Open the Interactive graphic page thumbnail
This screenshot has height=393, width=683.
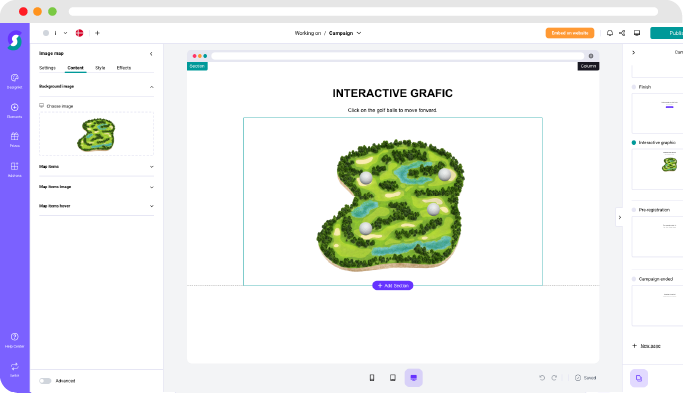[657, 169]
